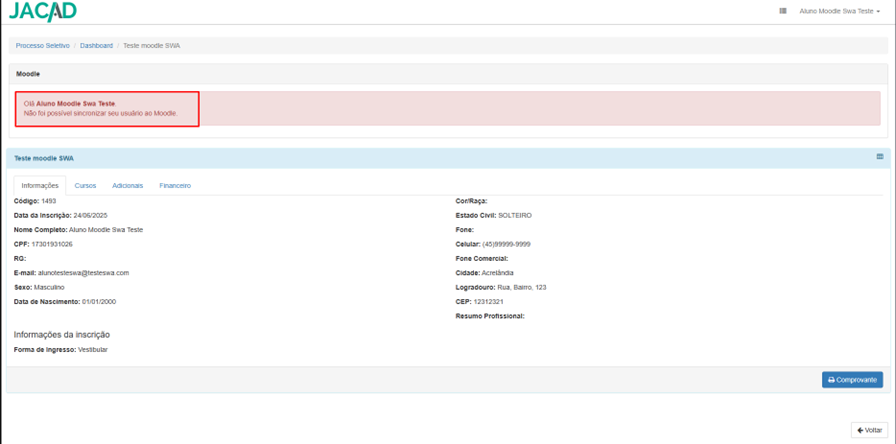This screenshot has width=896, height=444.
Task: Click the CPF number 17301931026
Action: 52,244
